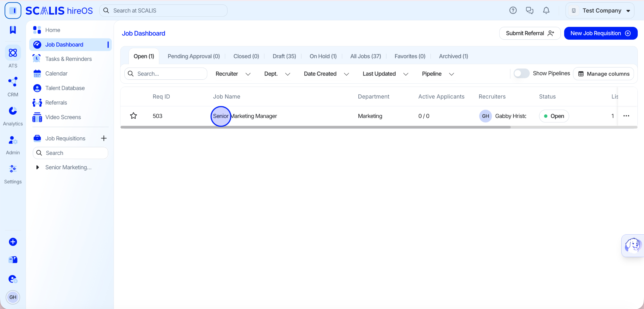Favorite job 503 with star icon

[134, 116]
